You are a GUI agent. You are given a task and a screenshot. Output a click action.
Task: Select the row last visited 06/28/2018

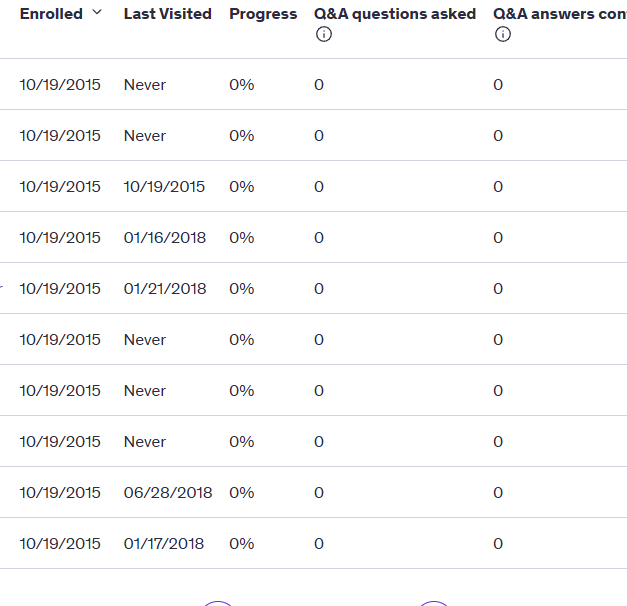(x=314, y=492)
